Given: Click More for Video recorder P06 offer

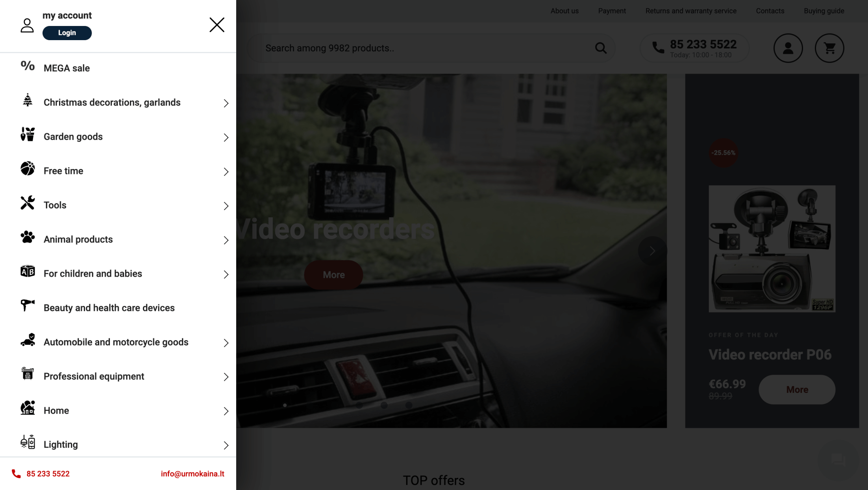Looking at the screenshot, I should pyautogui.click(x=797, y=390).
